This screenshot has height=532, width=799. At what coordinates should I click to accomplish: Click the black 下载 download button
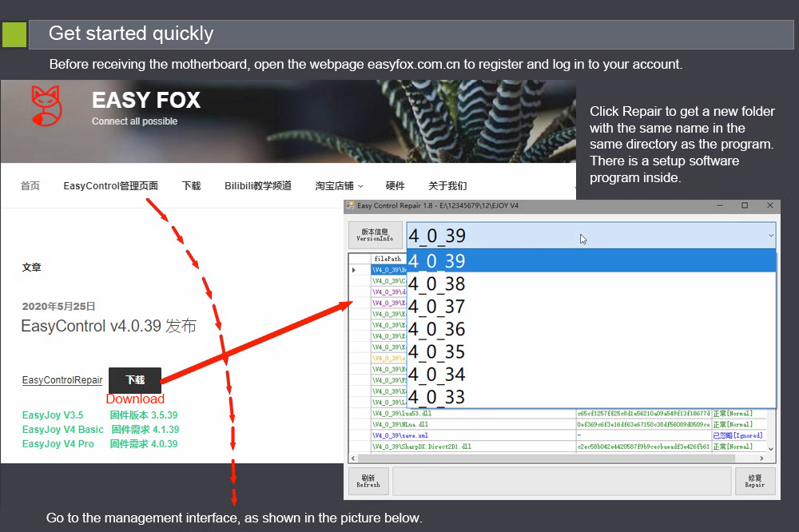[x=134, y=380]
